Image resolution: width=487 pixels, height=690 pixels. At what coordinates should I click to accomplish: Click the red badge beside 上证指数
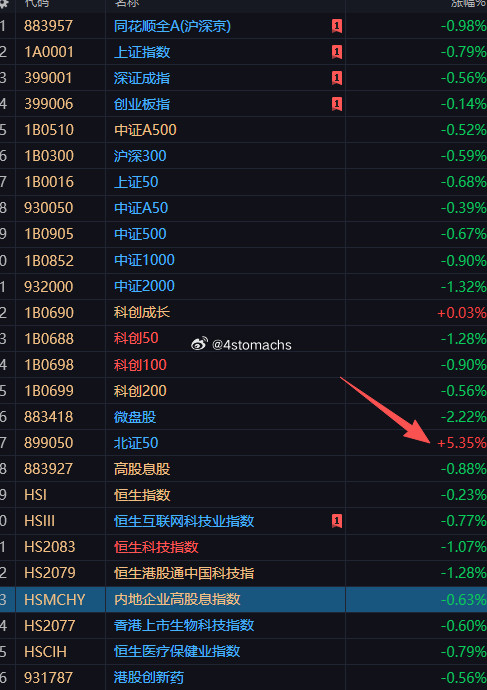pyautogui.click(x=337, y=52)
